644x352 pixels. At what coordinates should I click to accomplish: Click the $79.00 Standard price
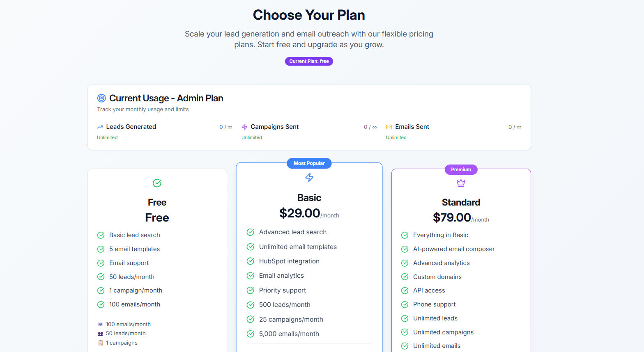pos(452,217)
